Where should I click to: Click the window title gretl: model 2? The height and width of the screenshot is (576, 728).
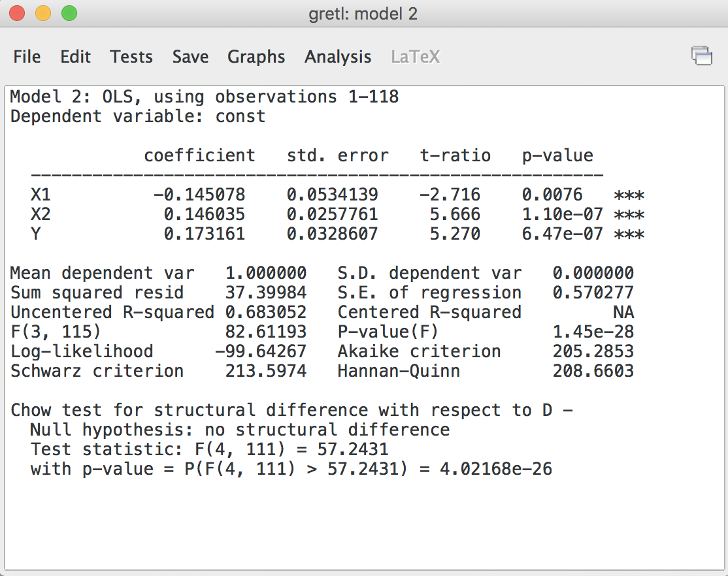[364, 12]
